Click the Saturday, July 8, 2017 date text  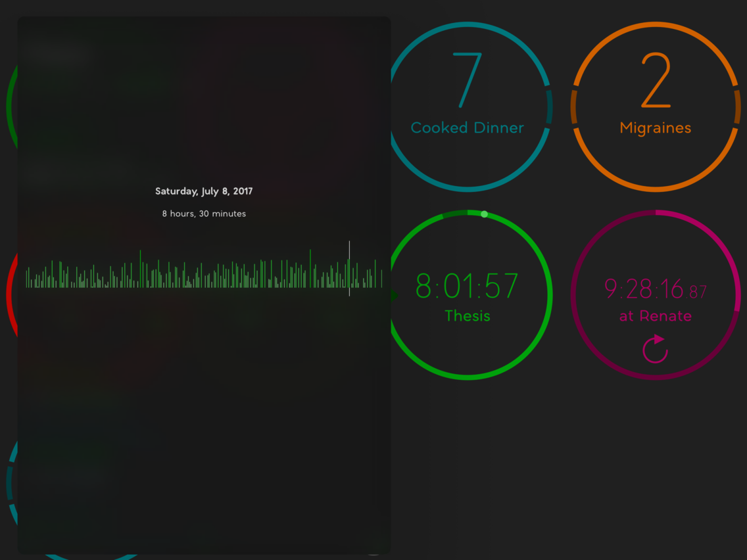204,191
